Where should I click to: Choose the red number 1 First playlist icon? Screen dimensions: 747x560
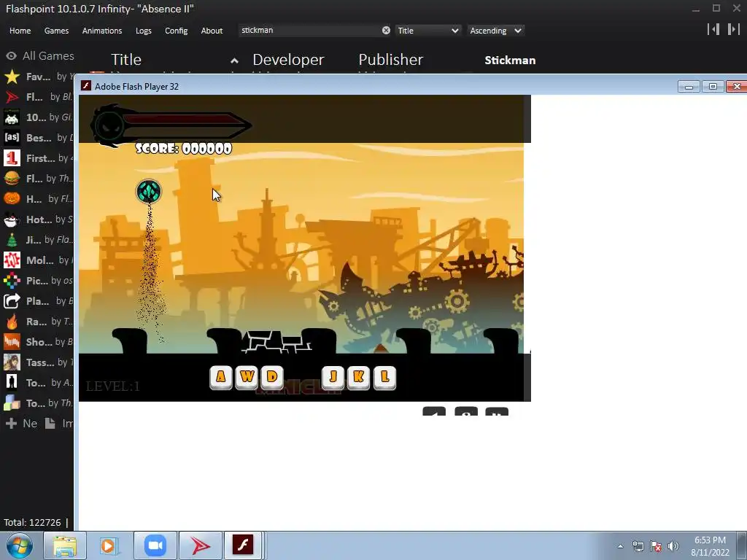[x=12, y=158]
